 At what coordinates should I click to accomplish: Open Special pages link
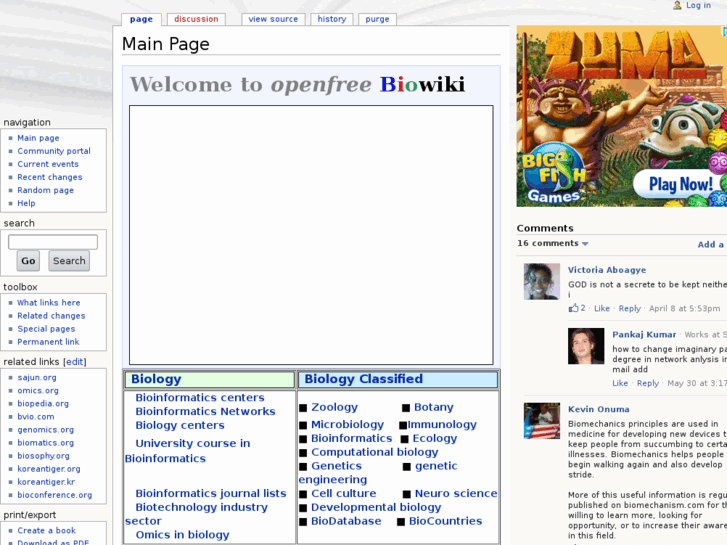46,329
